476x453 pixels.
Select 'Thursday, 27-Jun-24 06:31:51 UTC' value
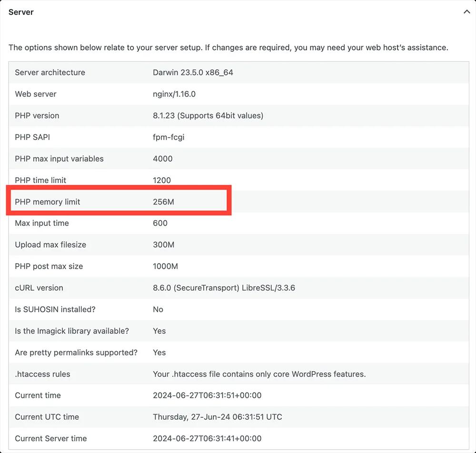tap(218, 417)
